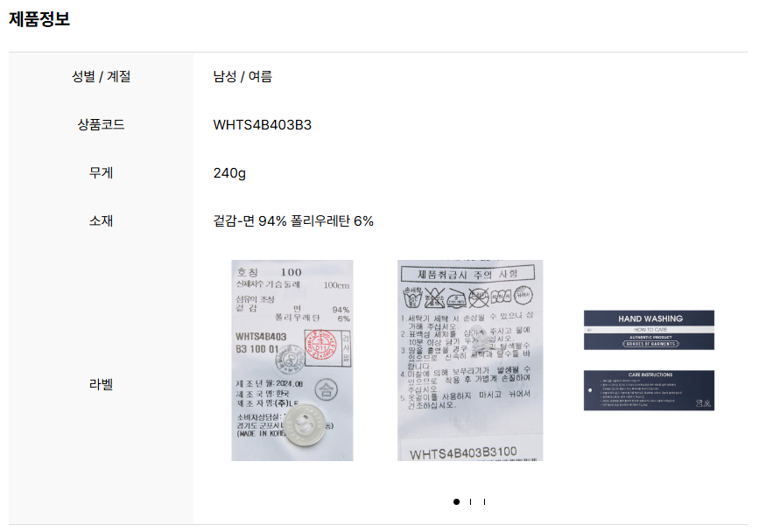The height and width of the screenshot is (532, 773).
Task: Click the 남성 / 여름 gender season value
Action: (x=242, y=76)
